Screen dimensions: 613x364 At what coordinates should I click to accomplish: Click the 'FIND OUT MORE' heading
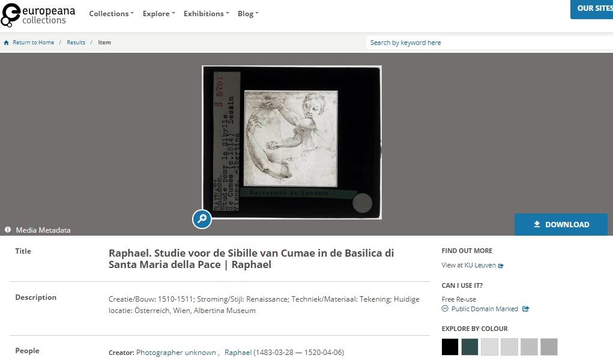[x=467, y=251]
